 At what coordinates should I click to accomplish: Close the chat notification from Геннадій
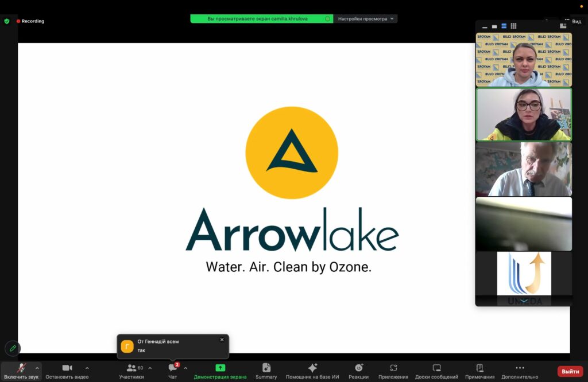click(222, 340)
